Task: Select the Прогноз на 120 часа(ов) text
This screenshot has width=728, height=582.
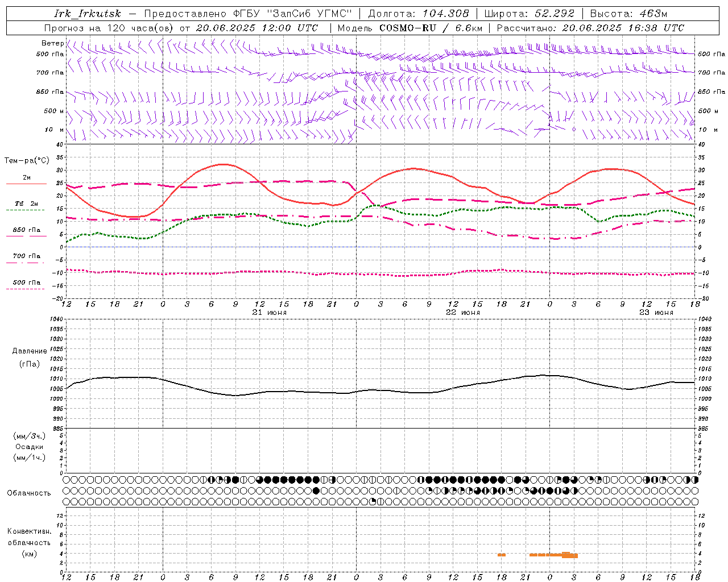Action: (x=110, y=28)
